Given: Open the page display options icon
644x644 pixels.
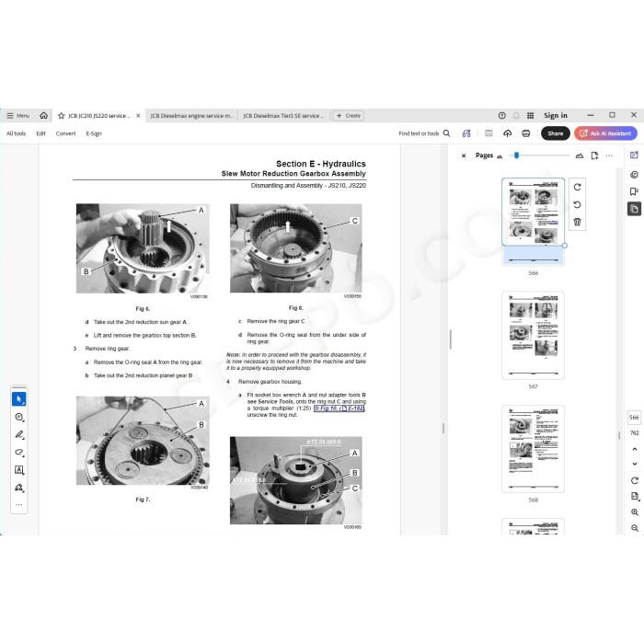Looking at the screenshot, I should [635, 496].
